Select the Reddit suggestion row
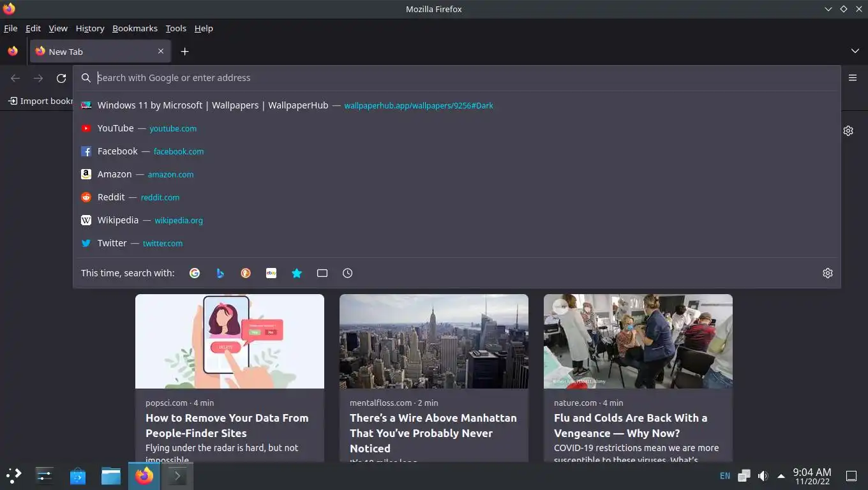This screenshot has width=868, height=490. point(456,197)
